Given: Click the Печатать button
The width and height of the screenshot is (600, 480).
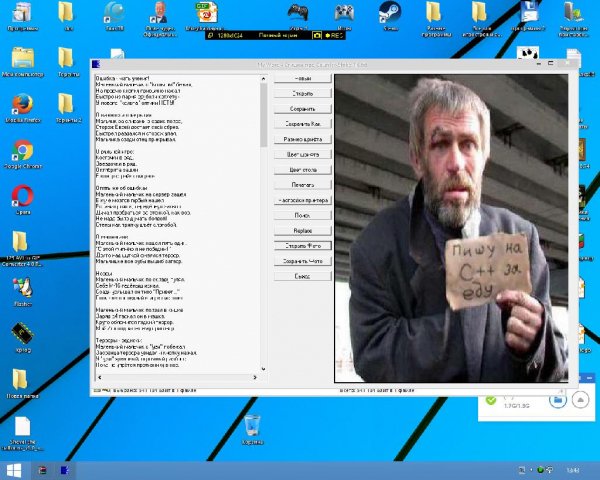Looking at the screenshot, I should (303, 185).
